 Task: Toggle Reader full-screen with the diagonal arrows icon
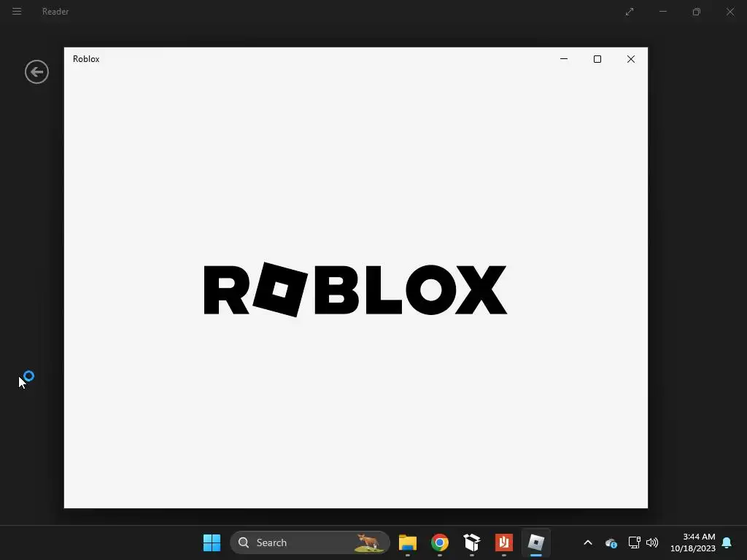(630, 12)
